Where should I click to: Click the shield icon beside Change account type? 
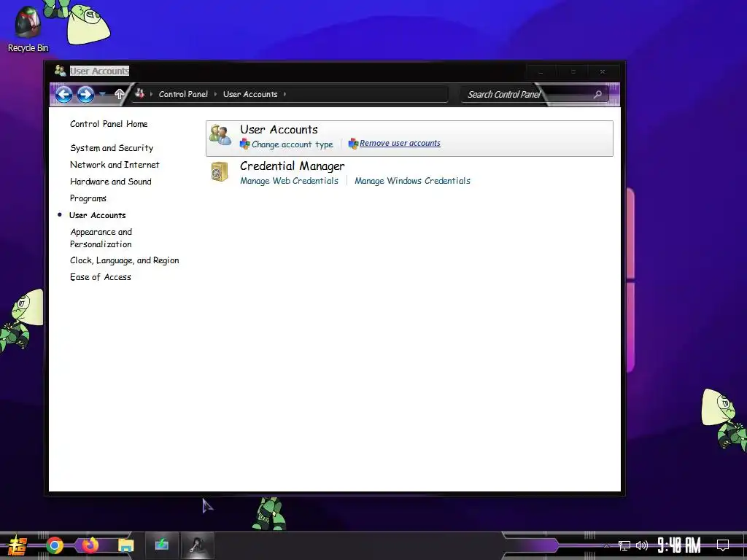click(245, 144)
